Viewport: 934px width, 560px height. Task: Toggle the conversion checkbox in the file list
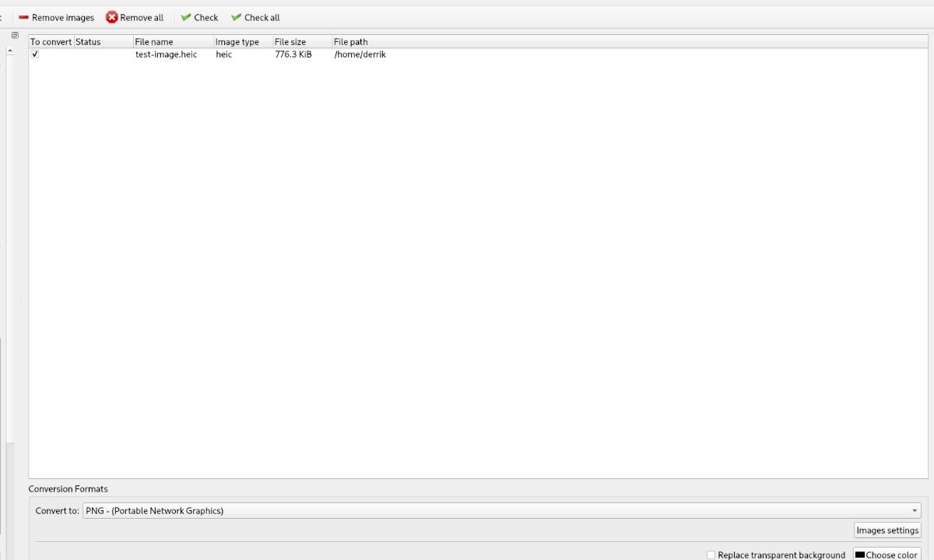tap(34, 54)
